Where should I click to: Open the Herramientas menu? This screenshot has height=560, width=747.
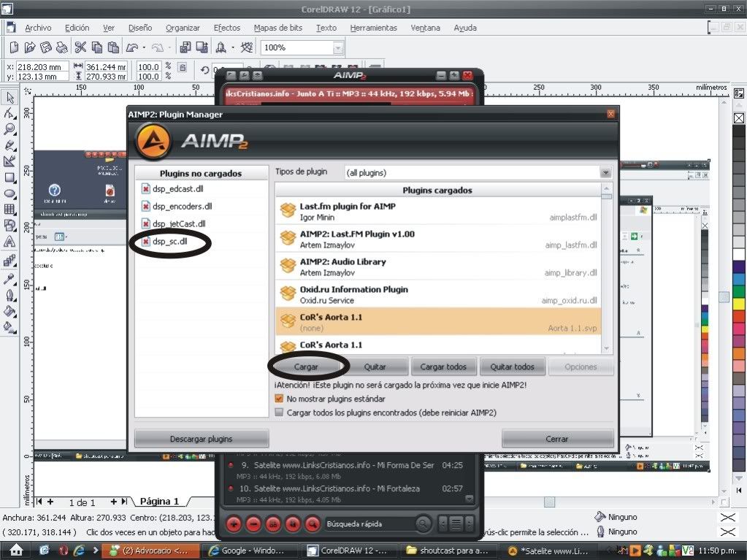[374, 28]
